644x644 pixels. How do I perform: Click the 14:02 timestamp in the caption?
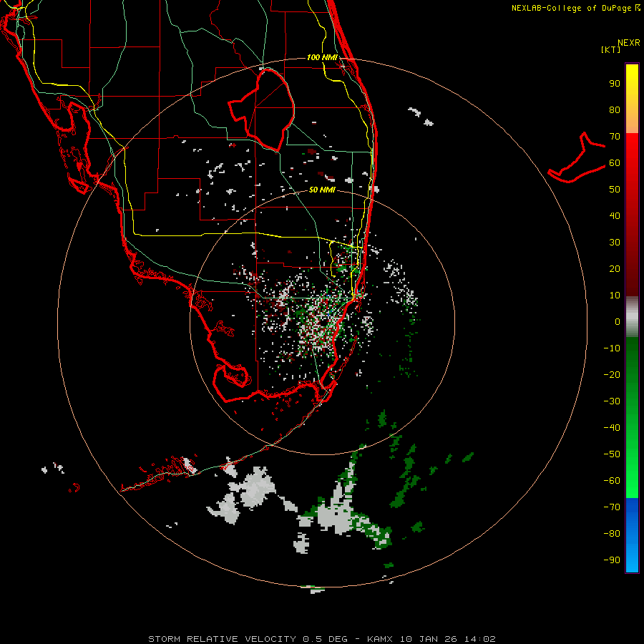pyautogui.click(x=479, y=639)
